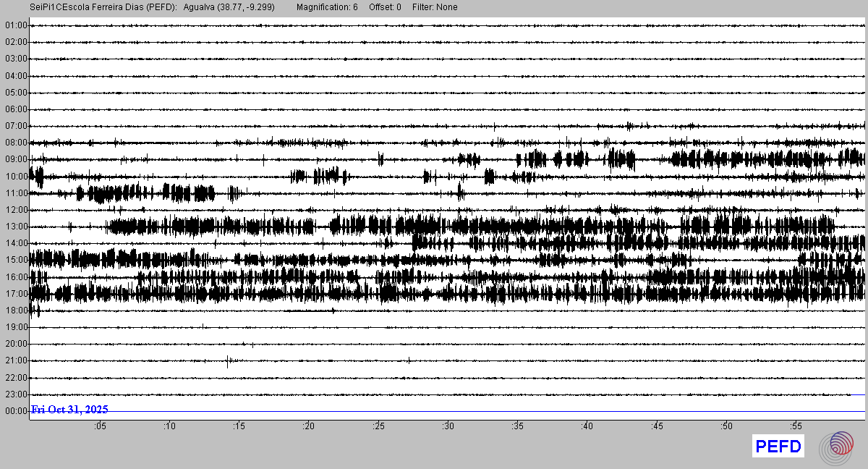
Task: Click the 'Fri Oct 31, 2025' date label
Action: tap(69, 410)
